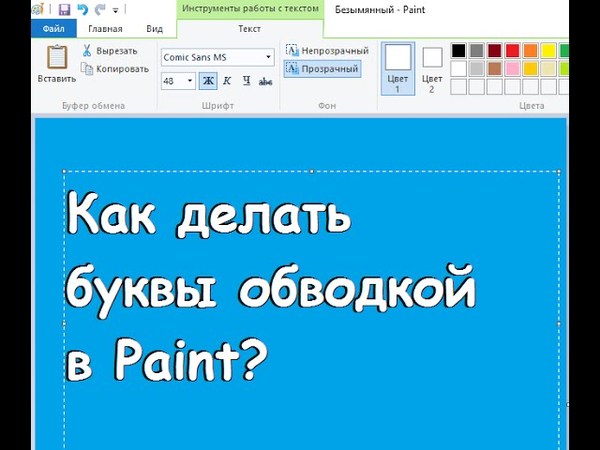This screenshot has height=450, width=600.
Task: Toggle strikethrough abc formatting
Action: tap(266, 81)
